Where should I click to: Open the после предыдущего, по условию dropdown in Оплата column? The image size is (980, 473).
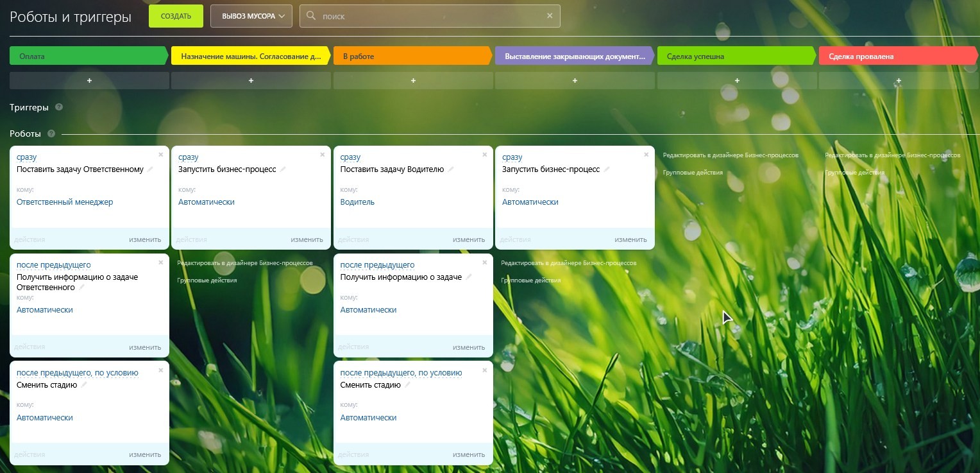(77, 373)
